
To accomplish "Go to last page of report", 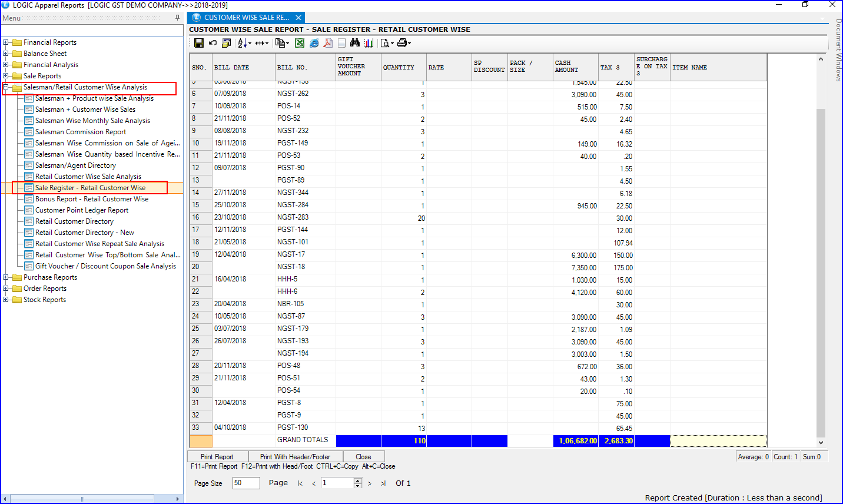I will (x=383, y=483).
